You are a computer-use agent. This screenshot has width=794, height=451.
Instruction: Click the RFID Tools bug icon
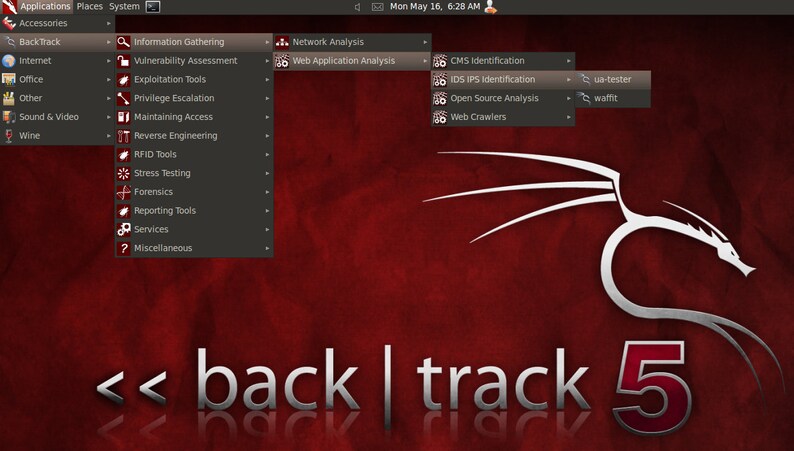pos(124,154)
